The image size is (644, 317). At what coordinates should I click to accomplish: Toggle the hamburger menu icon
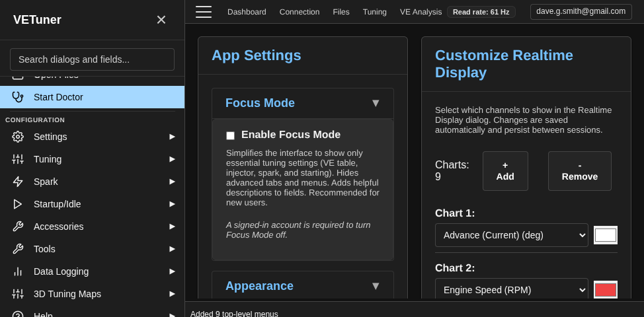tap(204, 12)
